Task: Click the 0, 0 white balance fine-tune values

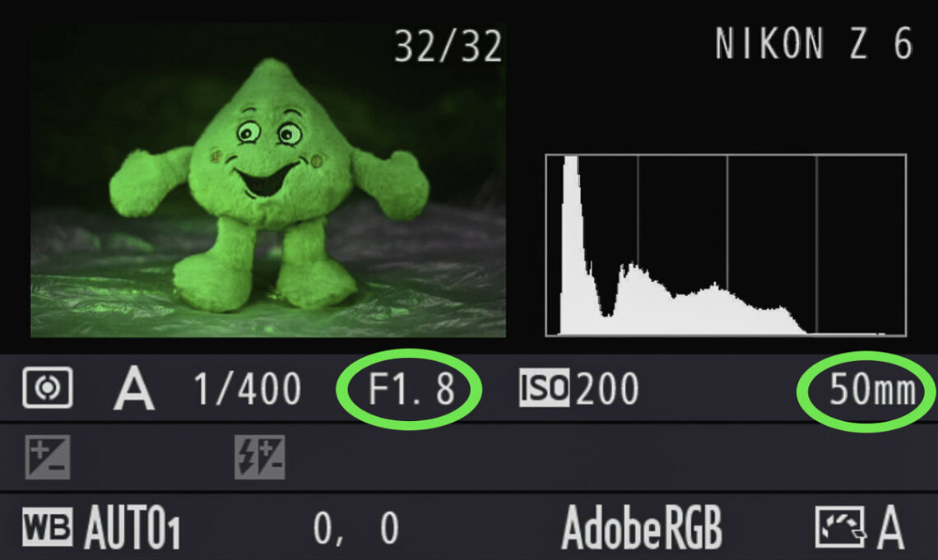Action: pyautogui.click(x=356, y=528)
